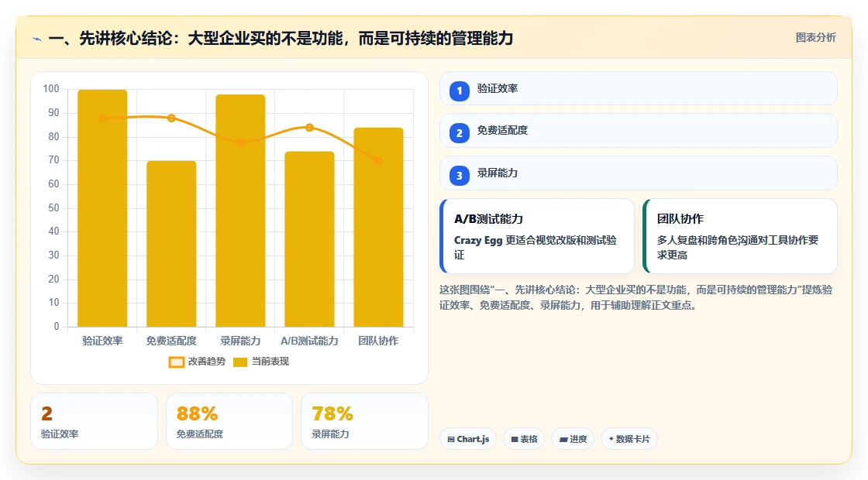The height and width of the screenshot is (480, 868).
Task: Select the number 3 badge for 录屏能力
Action: 459,176
